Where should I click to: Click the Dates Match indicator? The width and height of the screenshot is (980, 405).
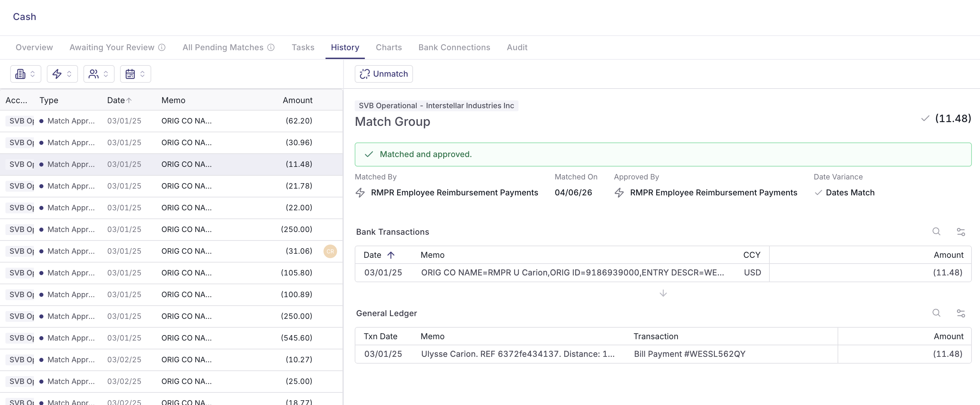click(845, 193)
